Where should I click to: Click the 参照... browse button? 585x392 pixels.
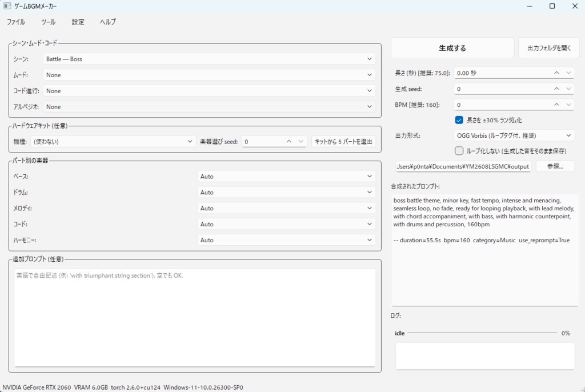point(555,166)
